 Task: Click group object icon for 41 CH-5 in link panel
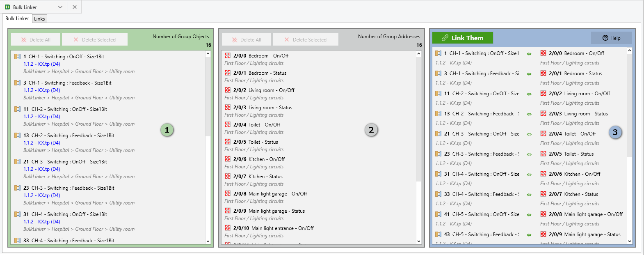[438, 214]
